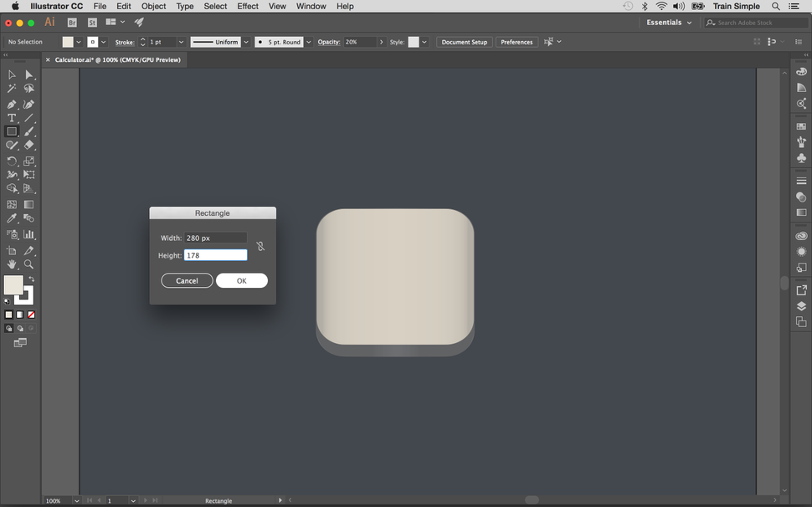Open Document Setup
The image size is (812, 507).
(x=464, y=42)
